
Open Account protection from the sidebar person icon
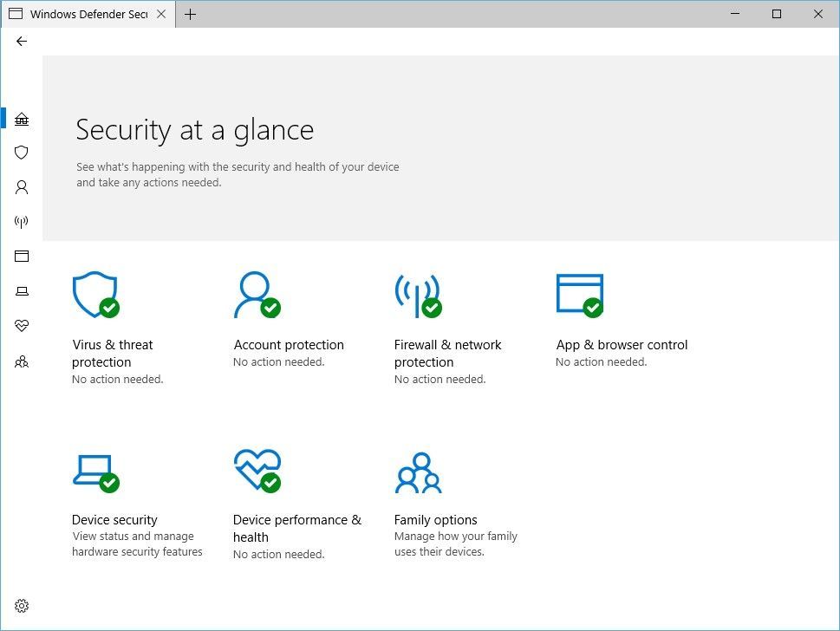22,187
